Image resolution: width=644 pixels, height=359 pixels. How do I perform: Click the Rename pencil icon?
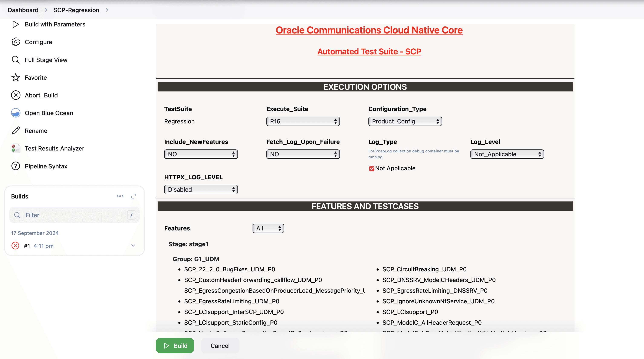[x=16, y=131]
